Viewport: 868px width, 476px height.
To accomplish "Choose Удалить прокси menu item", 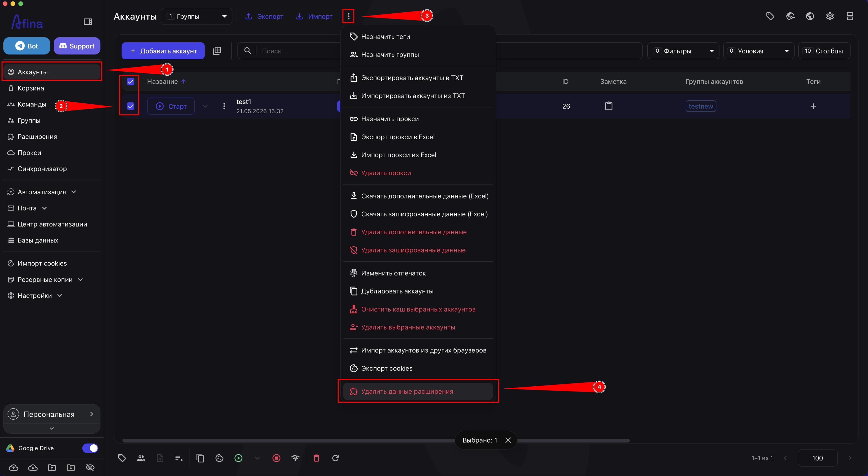I will (418, 173).
